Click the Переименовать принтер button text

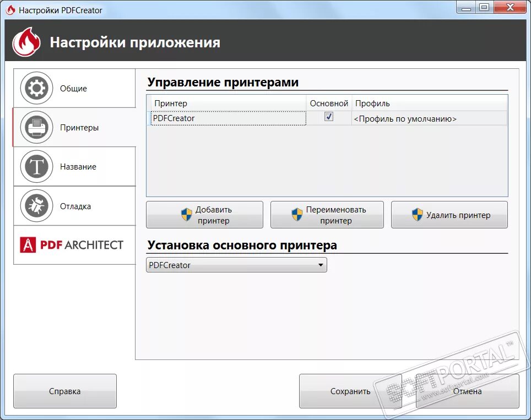pyautogui.click(x=336, y=215)
